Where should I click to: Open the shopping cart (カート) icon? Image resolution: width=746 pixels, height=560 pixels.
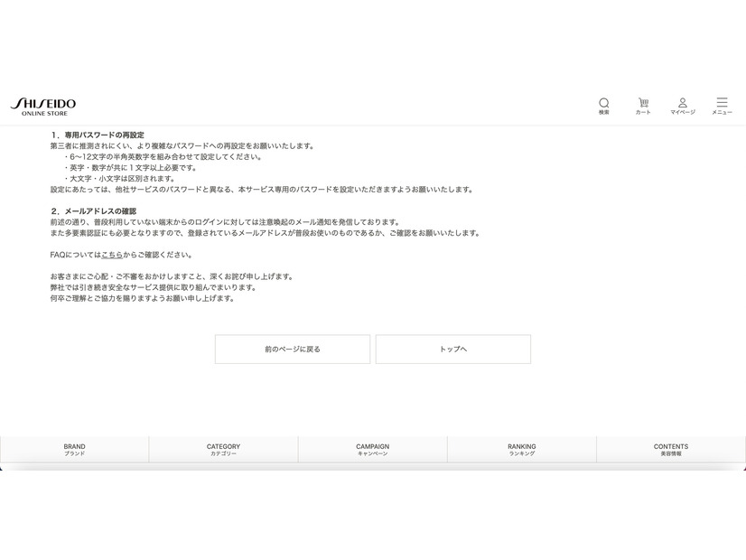(x=643, y=103)
